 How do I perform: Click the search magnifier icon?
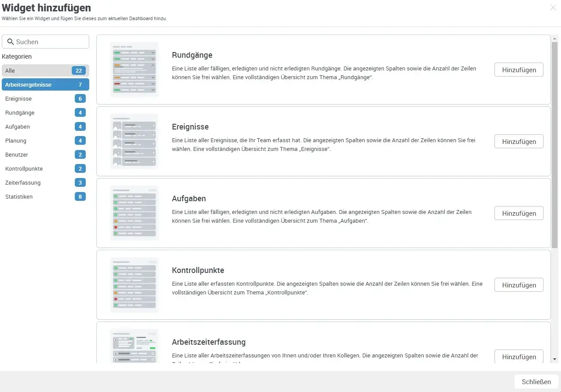pos(11,41)
